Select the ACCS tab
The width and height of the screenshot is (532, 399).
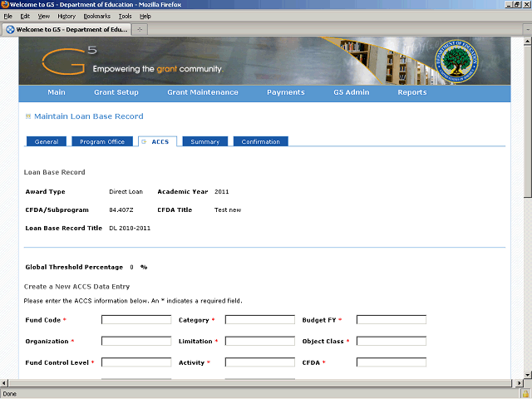click(x=158, y=141)
